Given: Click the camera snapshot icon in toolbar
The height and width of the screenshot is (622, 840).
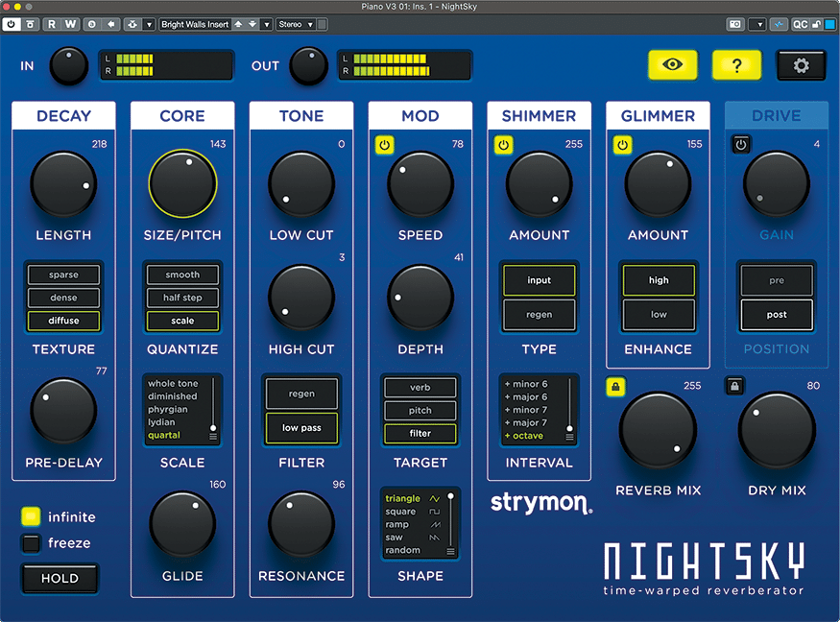Looking at the screenshot, I should point(735,24).
